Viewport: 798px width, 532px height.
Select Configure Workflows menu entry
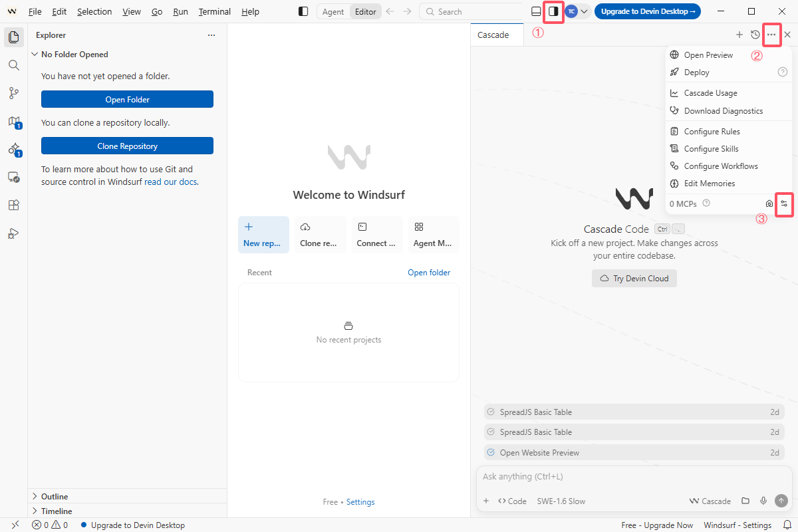729,166
